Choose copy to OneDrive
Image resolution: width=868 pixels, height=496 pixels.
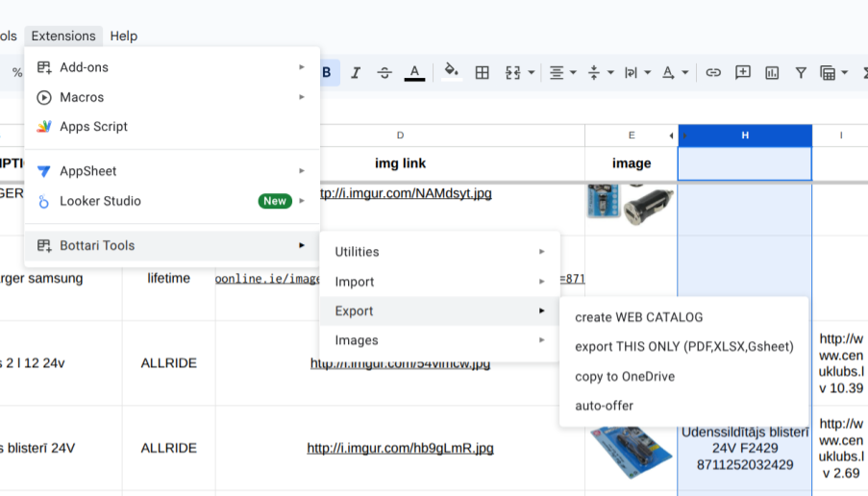683,377
